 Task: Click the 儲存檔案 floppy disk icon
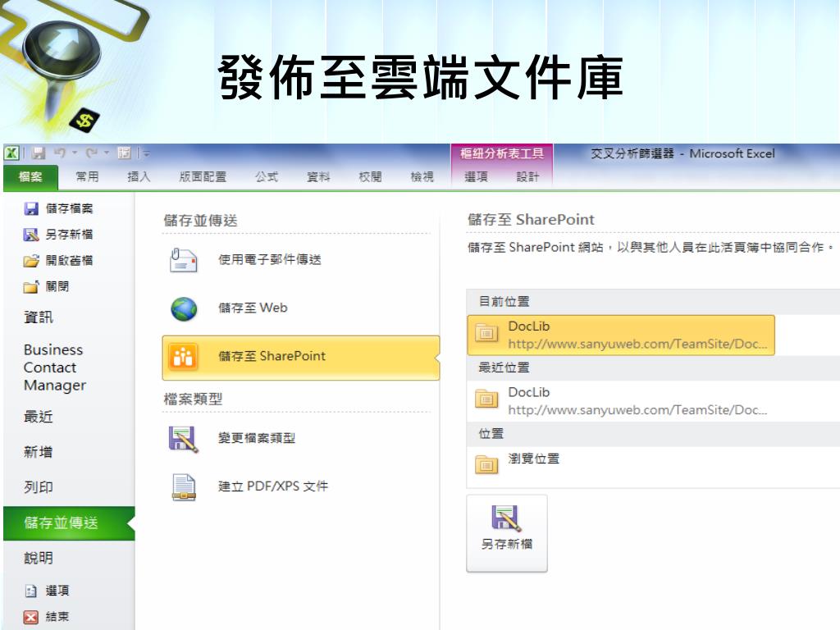pyautogui.click(x=32, y=208)
